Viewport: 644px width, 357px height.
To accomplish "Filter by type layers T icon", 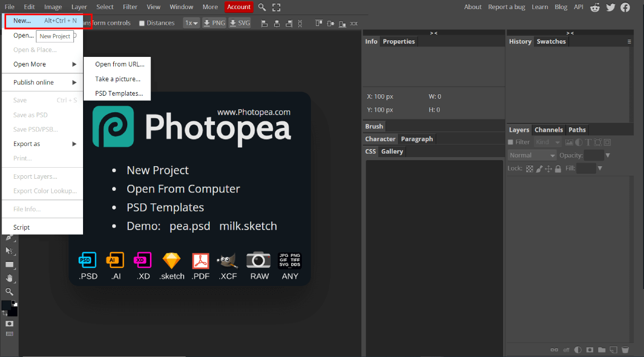I will 589,142.
